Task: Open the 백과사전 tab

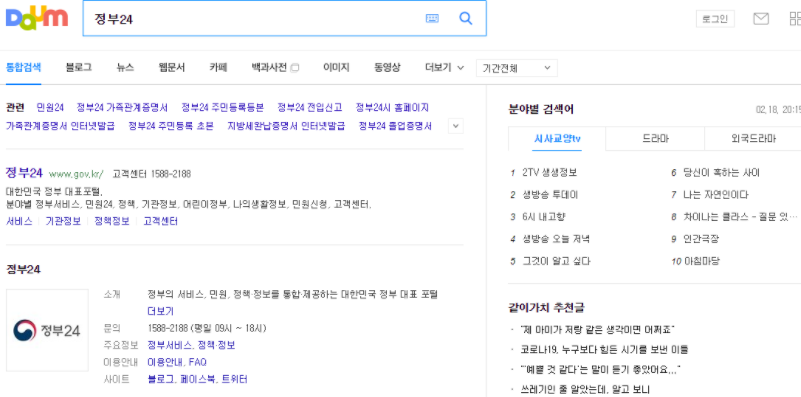Action: coord(269,67)
